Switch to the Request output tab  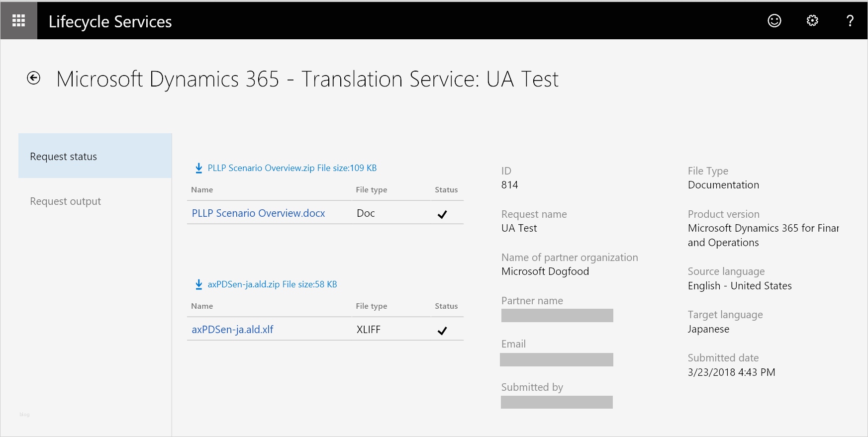65,201
